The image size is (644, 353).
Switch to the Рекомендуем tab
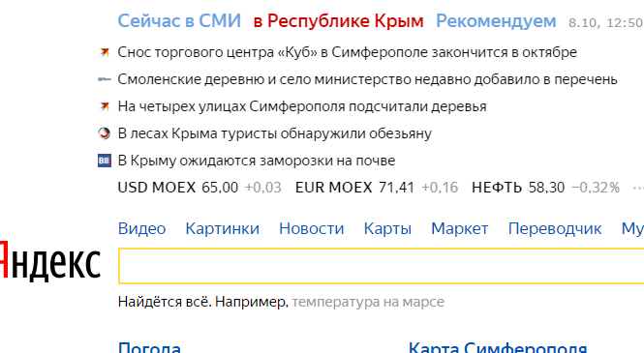(496, 20)
